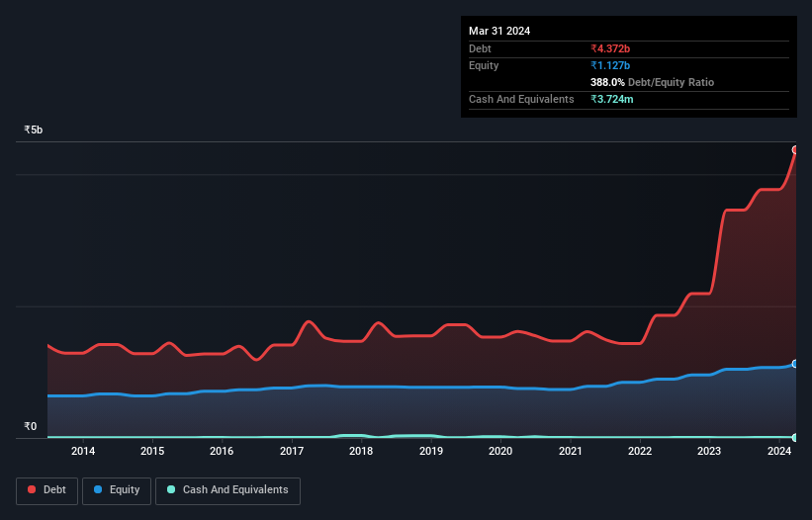Viewport: 812px width, 520px height.
Task: Click the teal Cash endpoint marker
Action: [x=795, y=437]
